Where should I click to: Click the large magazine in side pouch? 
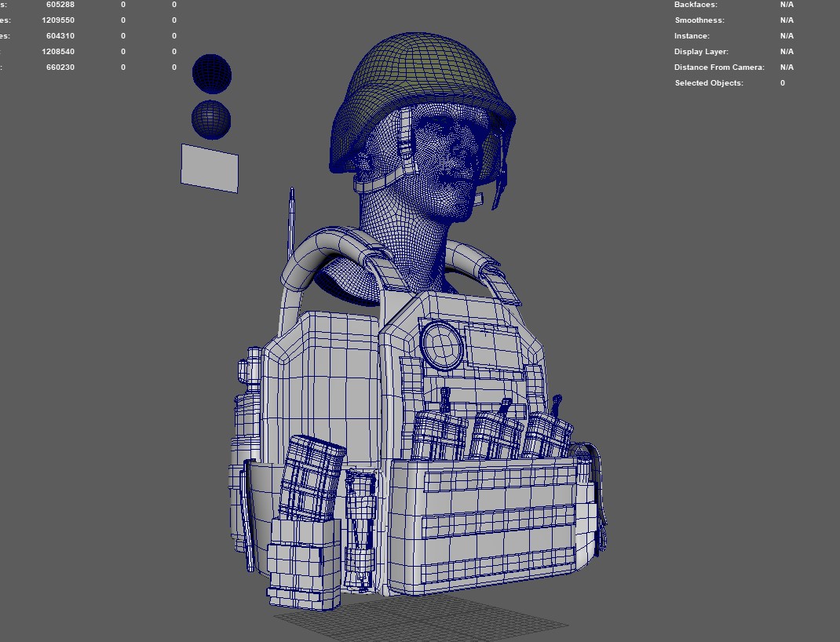(311, 478)
